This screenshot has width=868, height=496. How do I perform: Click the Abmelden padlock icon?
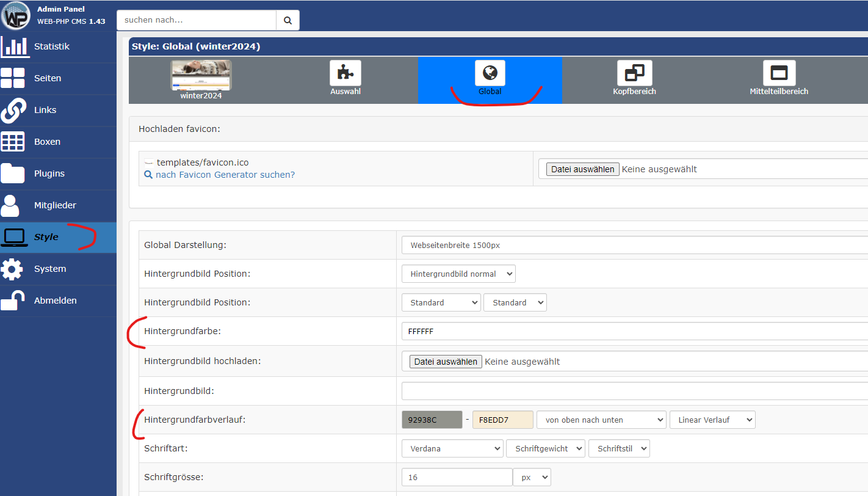pos(12,301)
